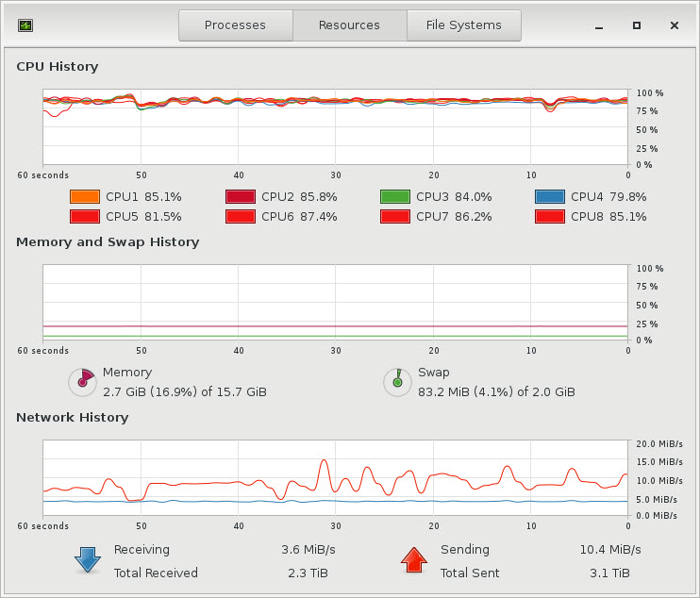This screenshot has width=700, height=598.
Task: Click the CPU7 86.2% label
Action: pyautogui.click(x=454, y=216)
